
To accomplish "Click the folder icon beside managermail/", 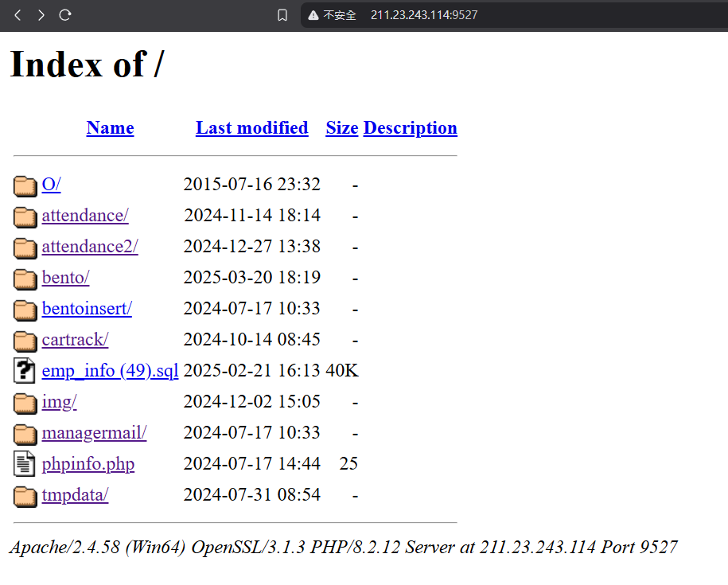I will (x=25, y=434).
